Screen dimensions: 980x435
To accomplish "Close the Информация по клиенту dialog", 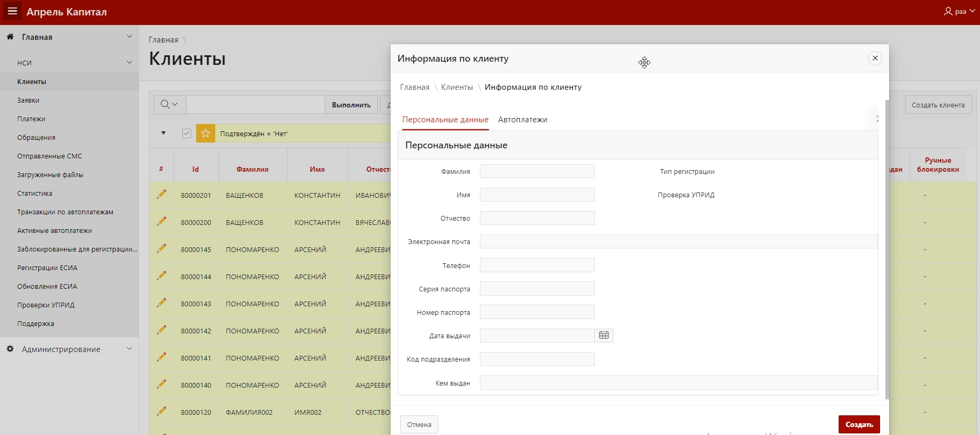I will [x=875, y=58].
